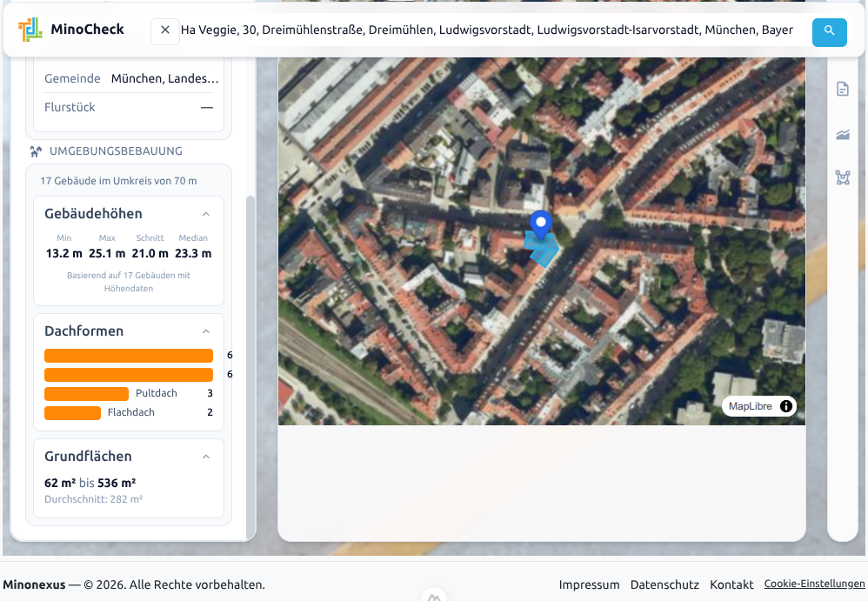This screenshot has height=601, width=868.
Task: Select the Pultdach bar in the chart
Action: [x=85, y=393]
